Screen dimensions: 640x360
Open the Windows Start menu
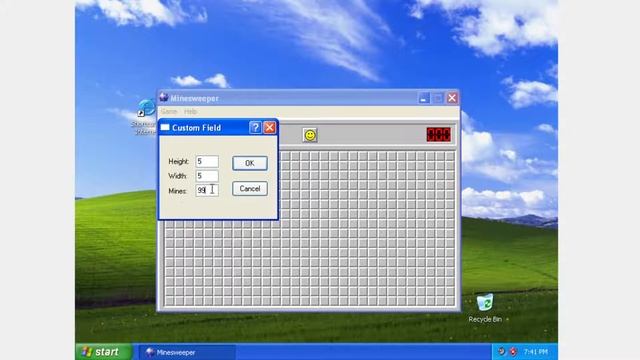(x=104, y=351)
